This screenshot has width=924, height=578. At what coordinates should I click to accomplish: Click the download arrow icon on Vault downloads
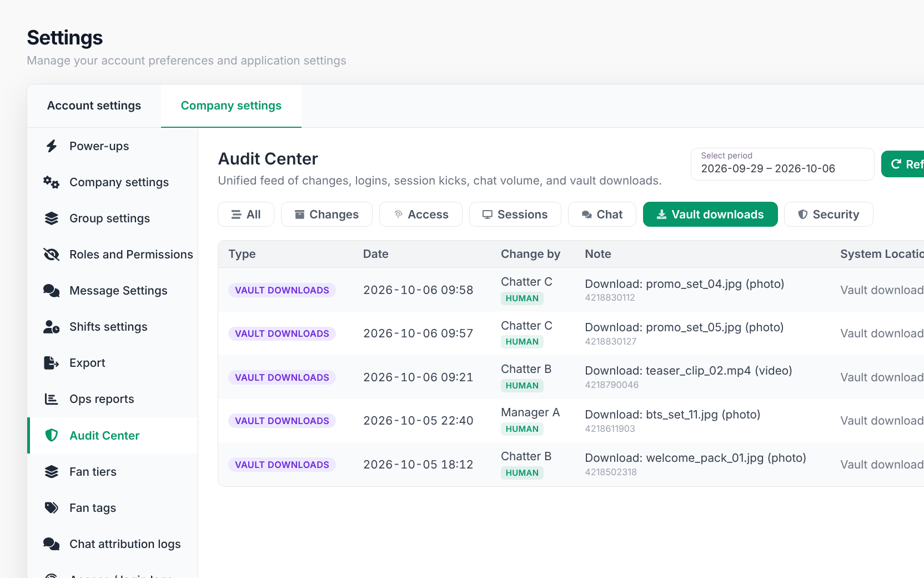point(662,215)
